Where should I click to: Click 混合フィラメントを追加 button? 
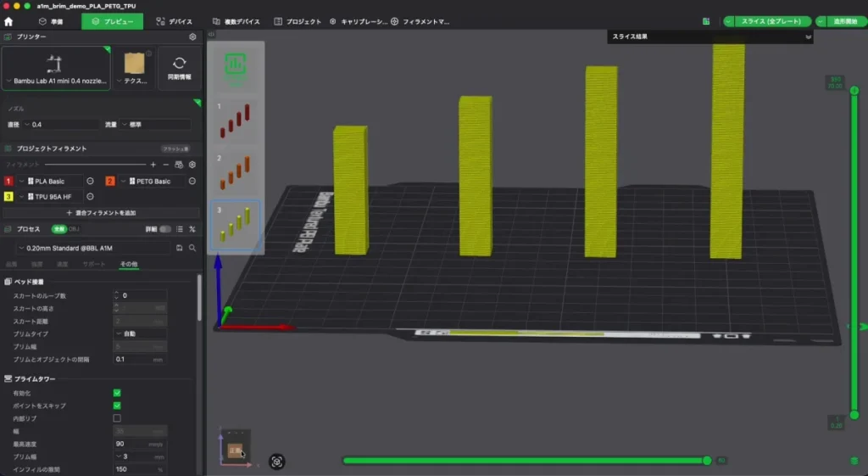[102, 213]
